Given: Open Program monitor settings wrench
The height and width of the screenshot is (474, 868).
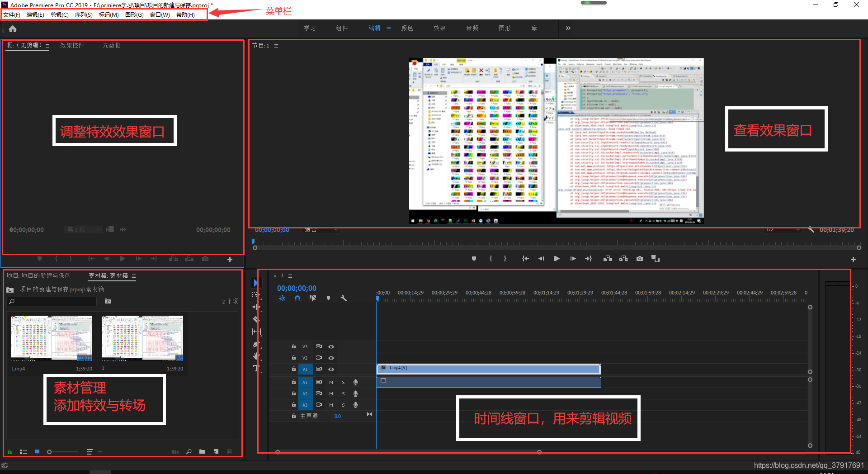Looking at the screenshot, I should (811, 230).
